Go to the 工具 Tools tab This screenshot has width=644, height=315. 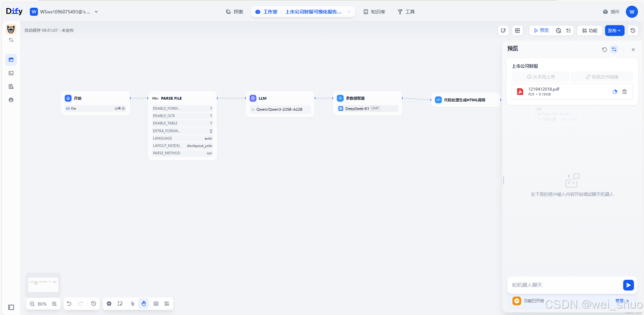pos(406,12)
